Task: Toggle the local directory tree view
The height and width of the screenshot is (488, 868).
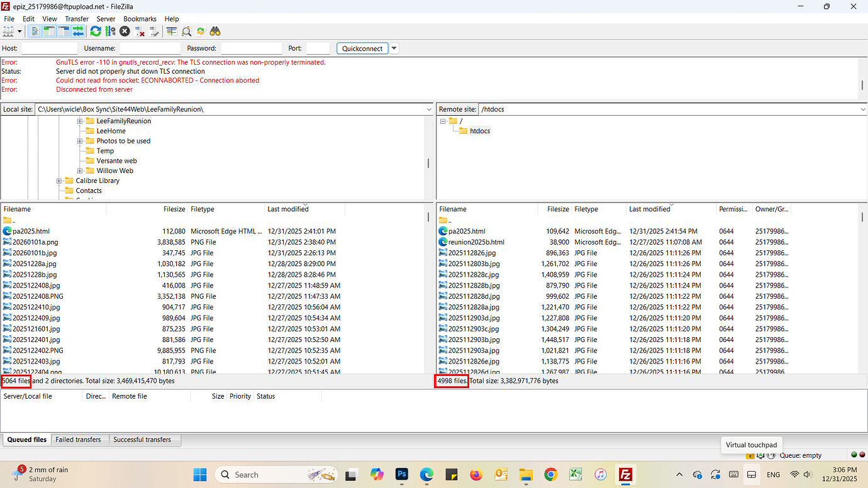Action: [48, 31]
